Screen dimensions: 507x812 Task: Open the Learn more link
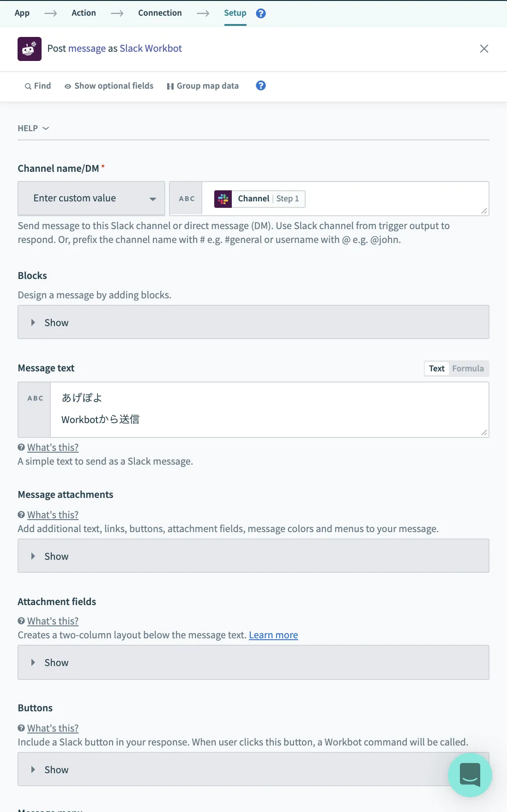coord(273,635)
